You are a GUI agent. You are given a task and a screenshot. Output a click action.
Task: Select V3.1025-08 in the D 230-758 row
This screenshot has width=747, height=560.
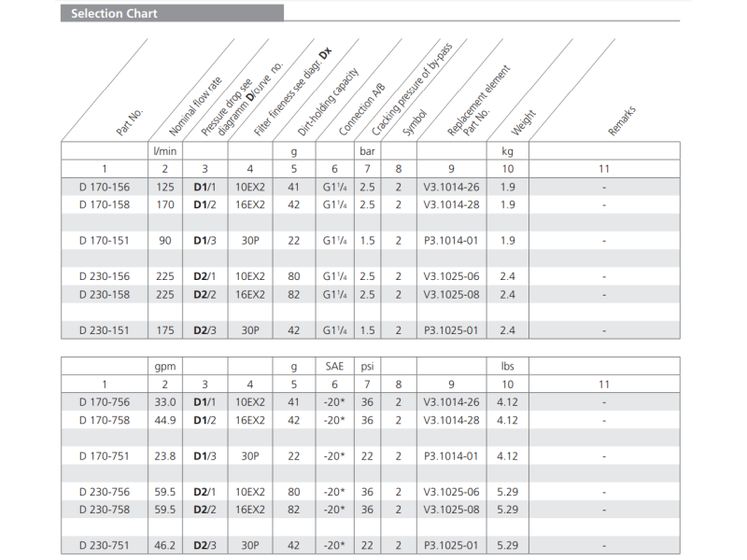tap(450, 509)
